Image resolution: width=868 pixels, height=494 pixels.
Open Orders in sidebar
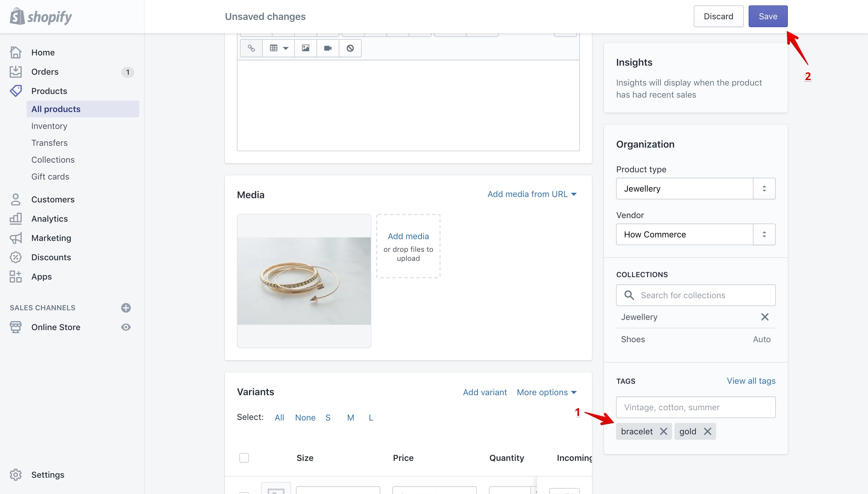pos(45,72)
